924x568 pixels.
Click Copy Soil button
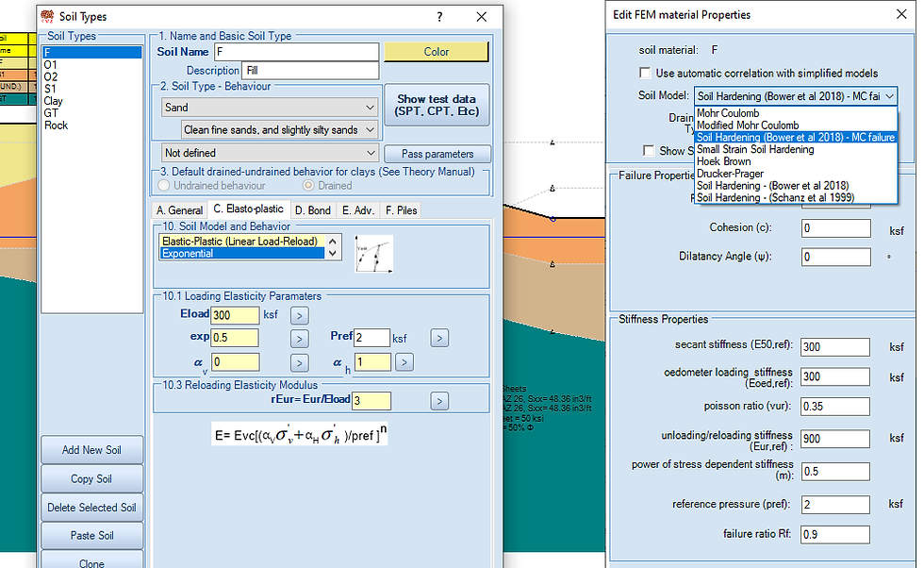92,479
